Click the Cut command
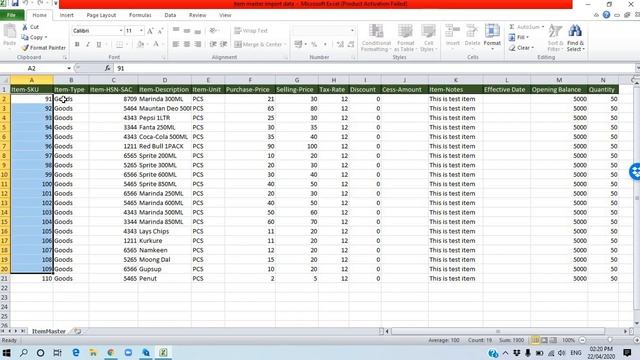 (x=31, y=27)
